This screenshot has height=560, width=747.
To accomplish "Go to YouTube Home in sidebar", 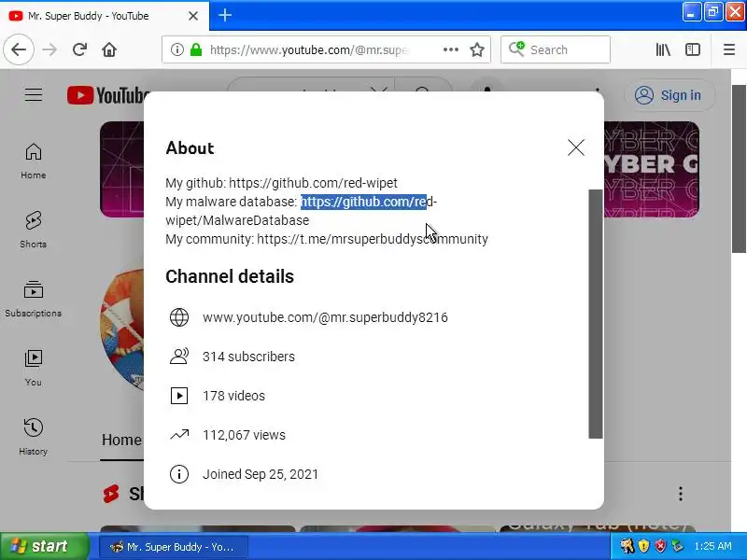I will [x=34, y=161].
